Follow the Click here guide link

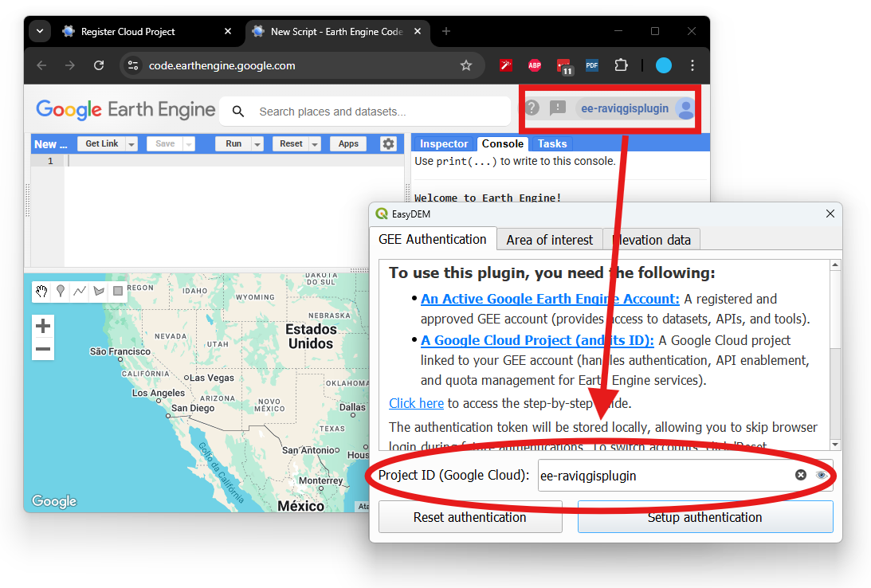(416, 403)
